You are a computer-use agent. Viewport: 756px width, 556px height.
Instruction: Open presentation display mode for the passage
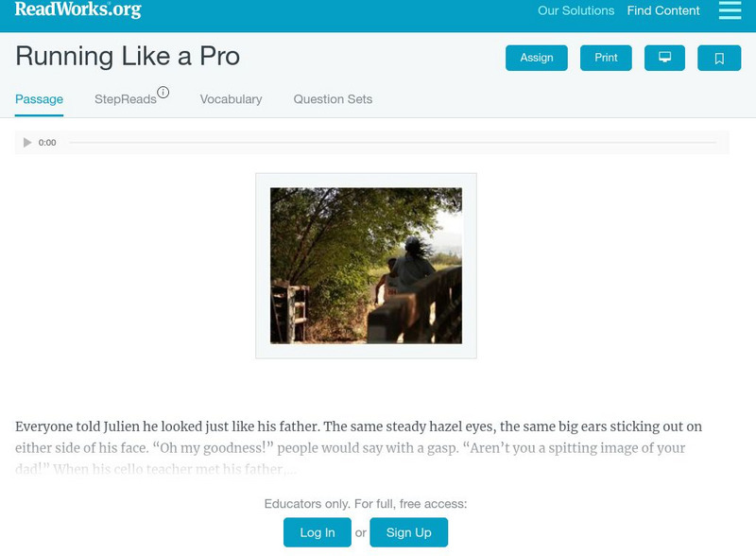(666, 57)
